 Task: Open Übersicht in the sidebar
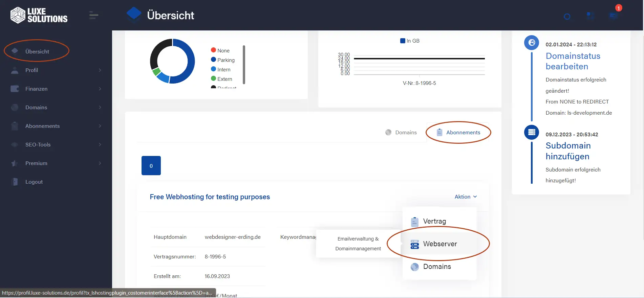(x=37, y=51)
